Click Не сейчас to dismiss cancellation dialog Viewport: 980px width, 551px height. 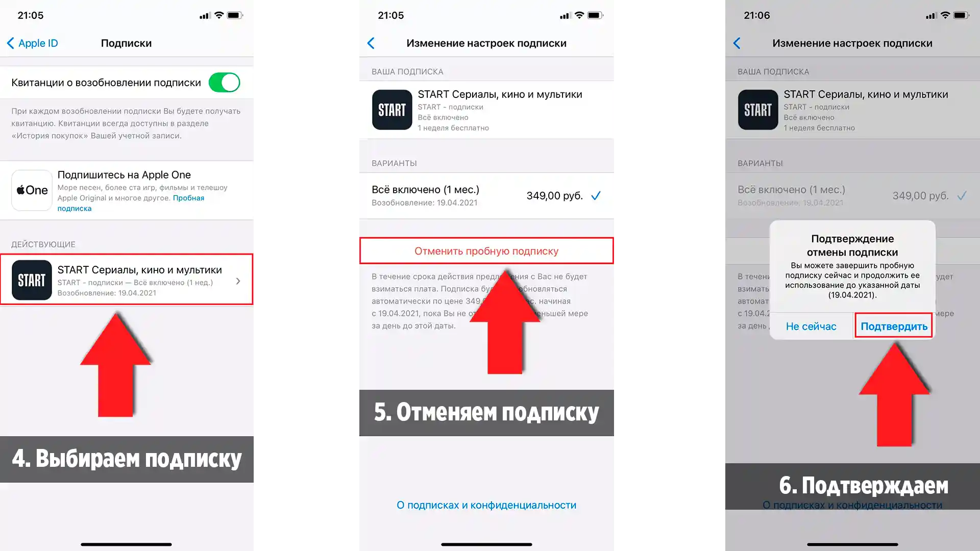[x=811, y=327]
